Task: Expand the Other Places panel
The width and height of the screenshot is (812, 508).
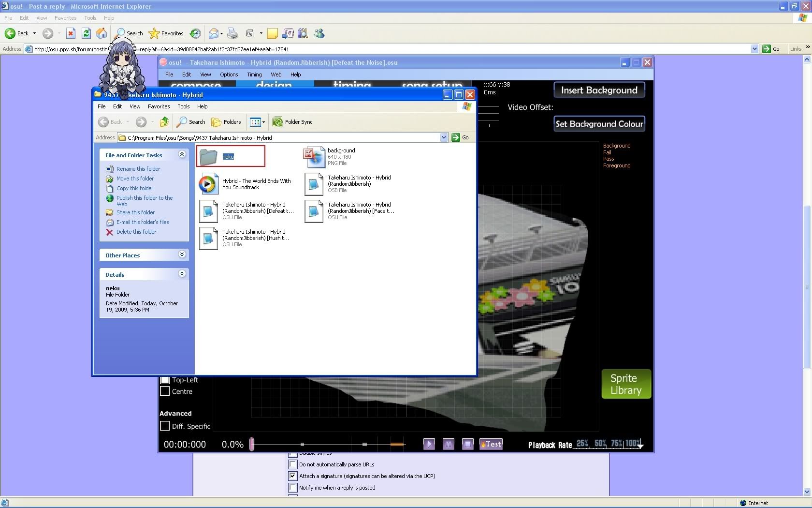Action: [182, 254]
